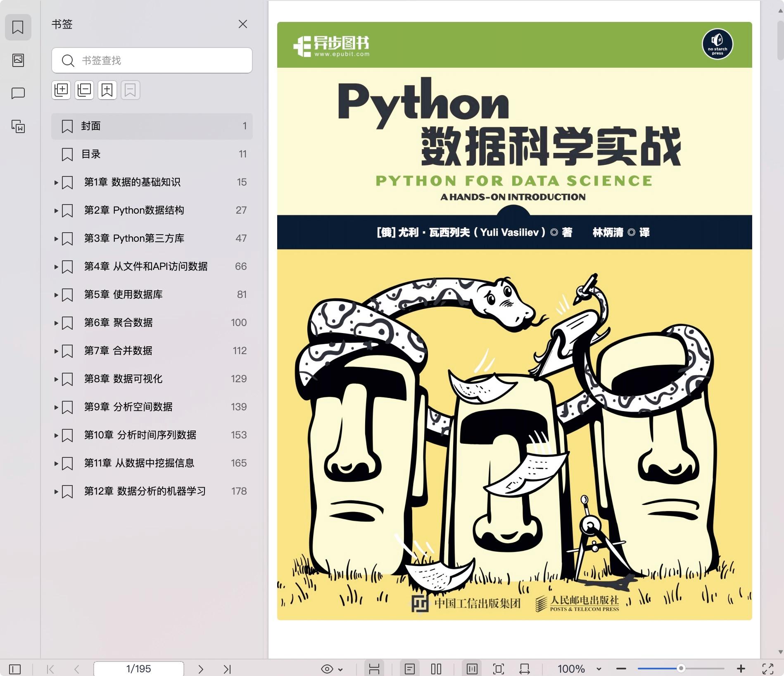Zoom in with plus button
This screenshot has height=676, width=784.
click(x=741, y=669)
